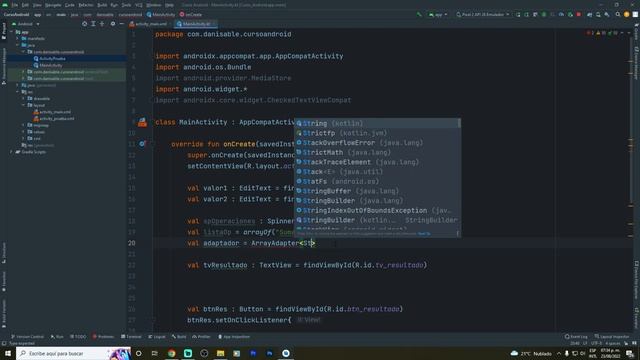Open the Terminal tool window
This screenshot has width=640, height=360.
[131, 337]
